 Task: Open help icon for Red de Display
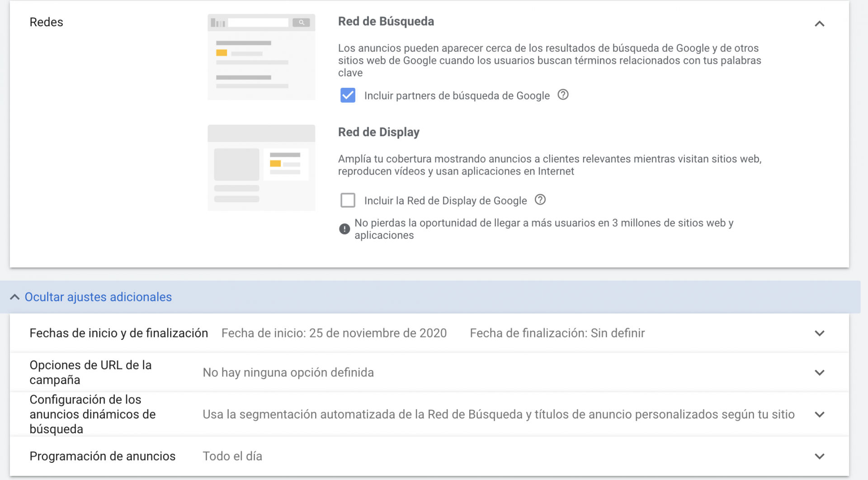pos(540,200)
